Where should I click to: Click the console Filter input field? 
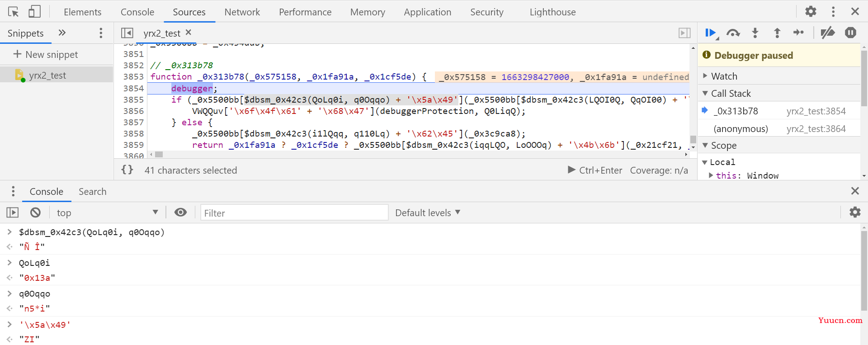[294, 213]
